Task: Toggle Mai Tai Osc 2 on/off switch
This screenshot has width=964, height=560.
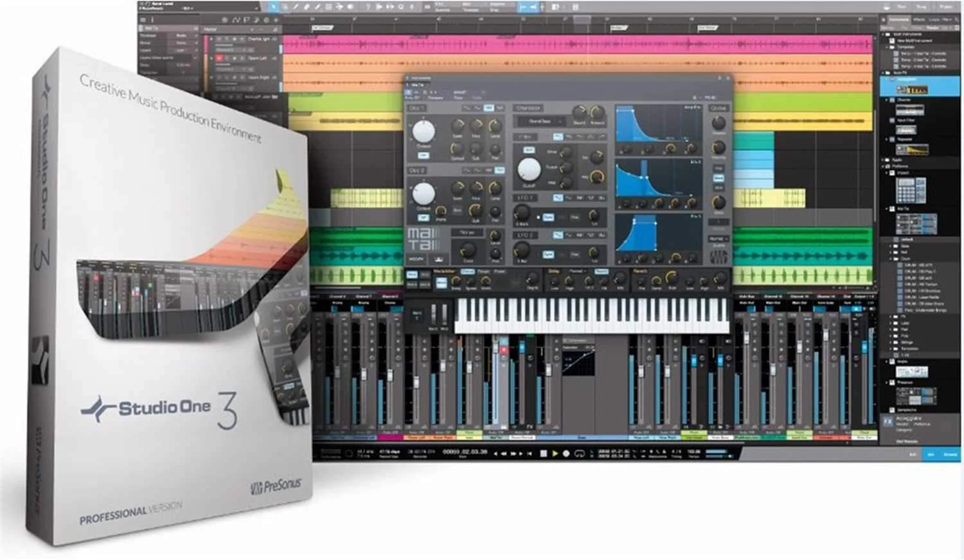Action: (x=424, y=218)
